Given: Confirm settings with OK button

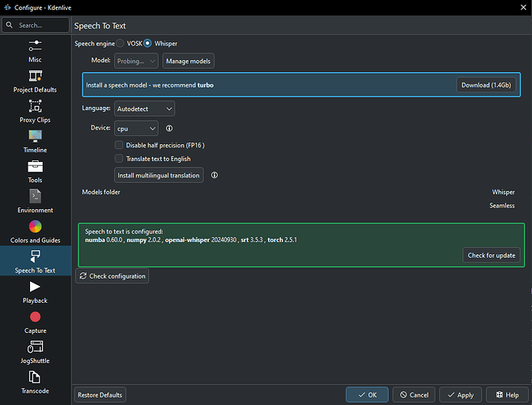Looking at the screenshot, I should pos(367,394).
